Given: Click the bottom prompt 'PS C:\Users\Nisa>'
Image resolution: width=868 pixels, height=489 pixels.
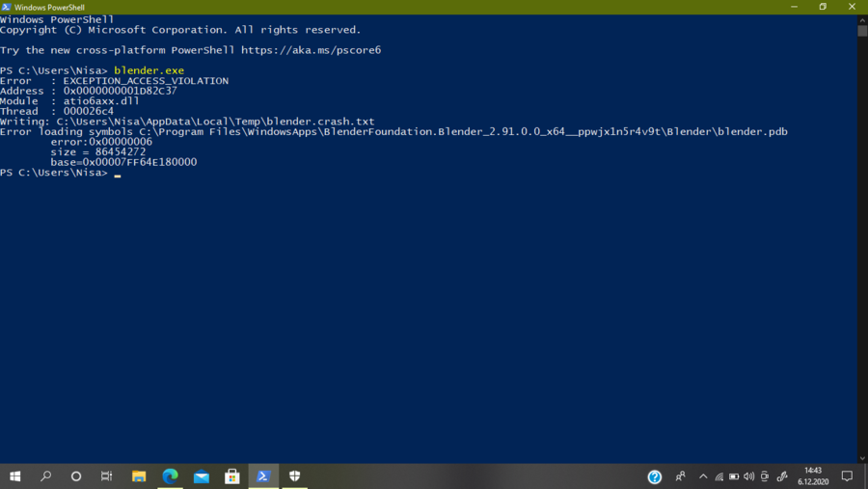Looking at the screenshot, I should coord(54,173).
